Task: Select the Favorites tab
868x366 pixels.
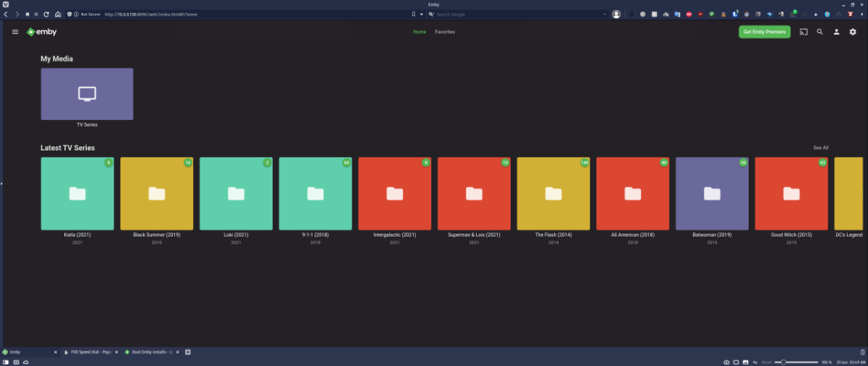Action: [445, 32]
